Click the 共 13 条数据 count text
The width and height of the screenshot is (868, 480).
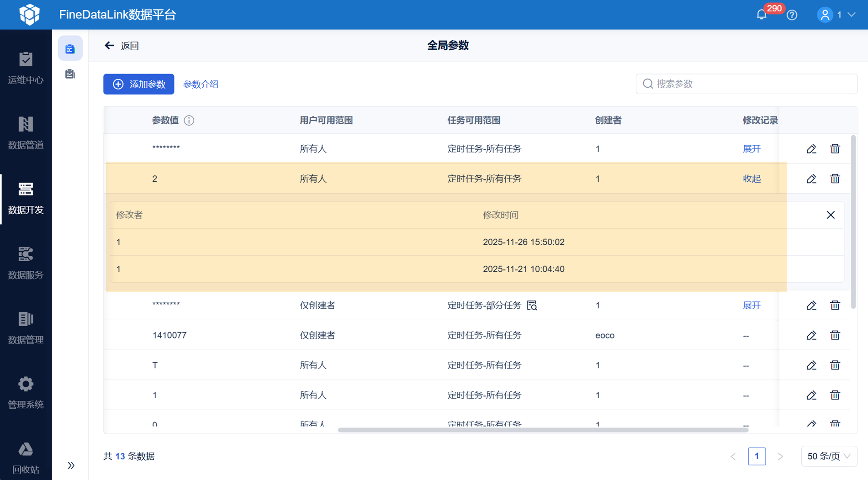(129, 456)
